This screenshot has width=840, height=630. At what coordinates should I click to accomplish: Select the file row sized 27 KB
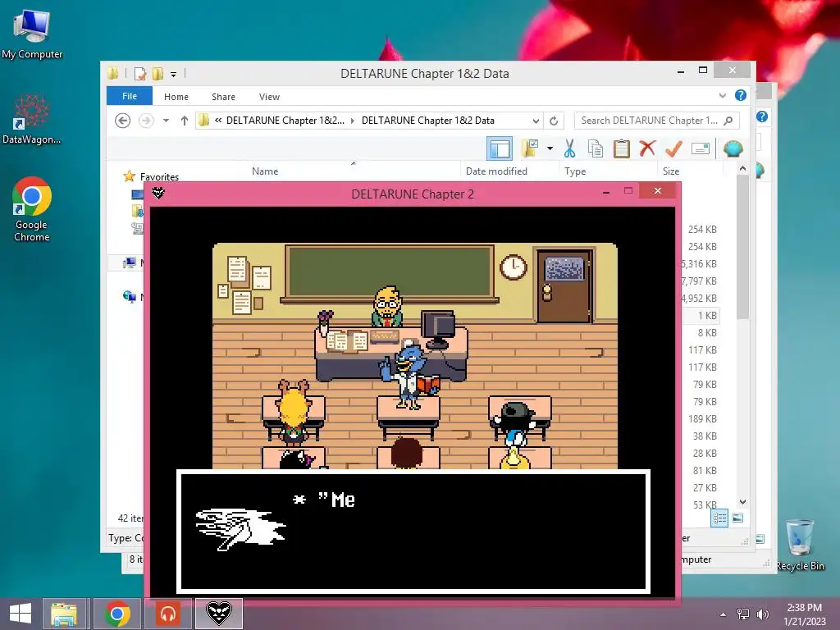[x=701, y=487]
